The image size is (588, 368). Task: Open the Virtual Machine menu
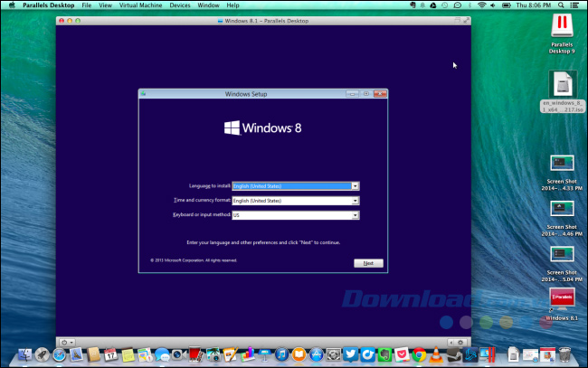click(140, 5)
